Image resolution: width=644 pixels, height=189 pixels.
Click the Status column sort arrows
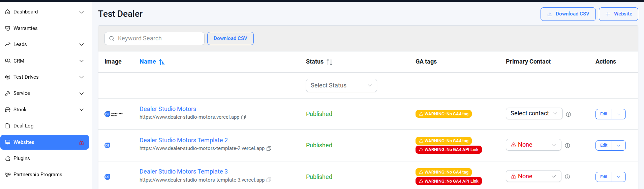click(x=330, y=62)
